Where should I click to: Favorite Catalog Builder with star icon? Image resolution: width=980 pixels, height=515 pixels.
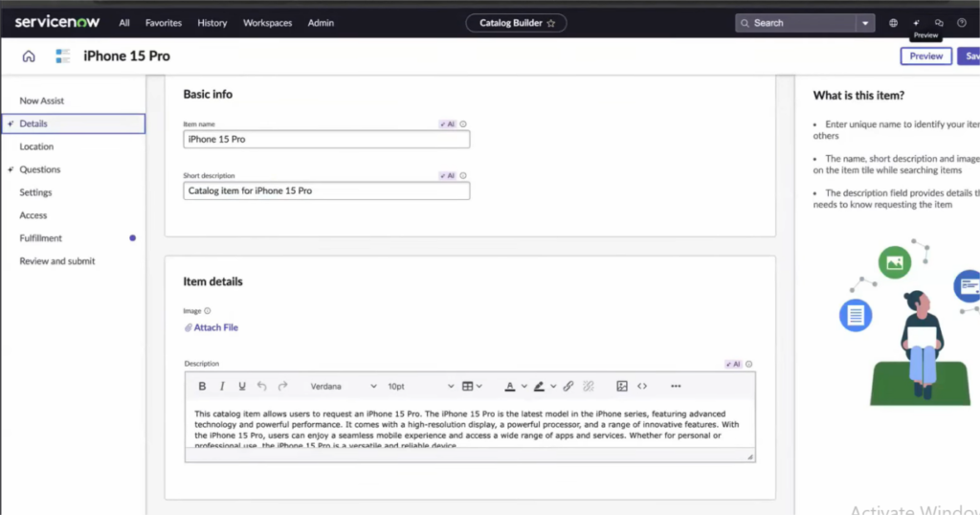(550, 23)
